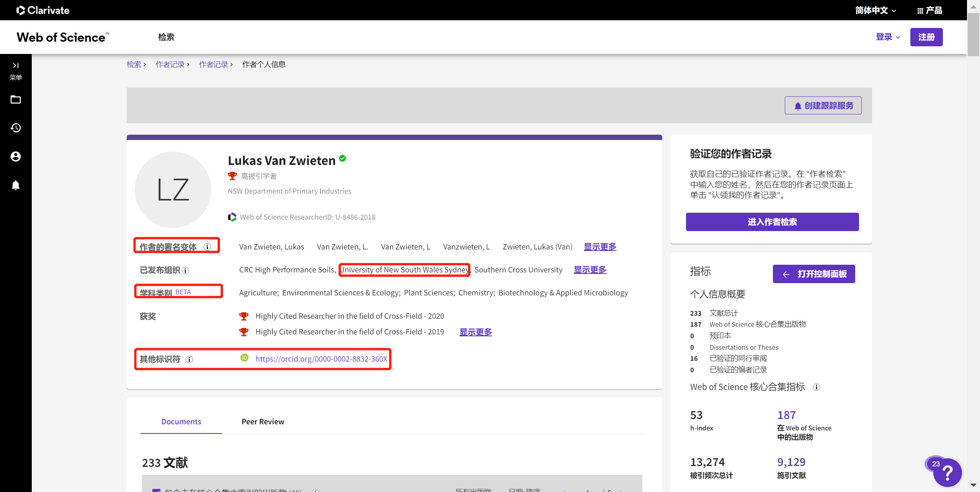Open the folder icon in left sidebar
This screenshot has height=492, width=980.
click(x=16, y=100)
